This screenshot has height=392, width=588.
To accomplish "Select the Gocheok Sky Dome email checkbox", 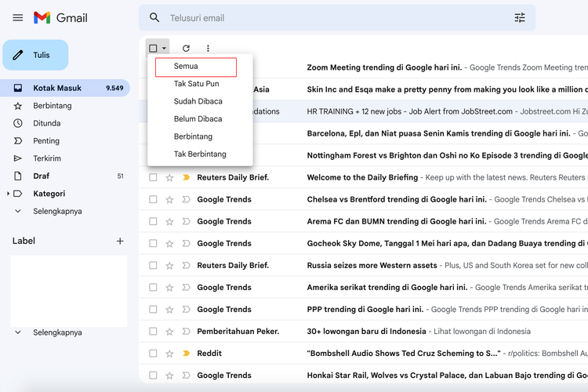I will click(153, 244).
